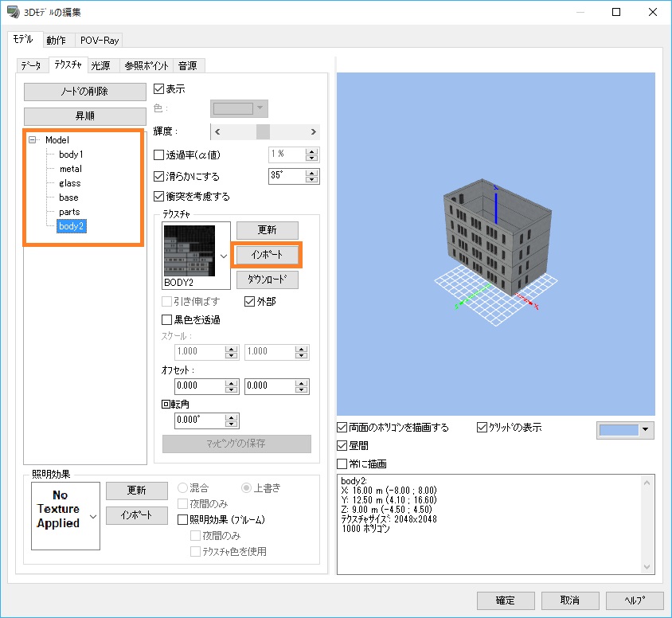Click the 照明効果 インポート button
This screenshot has height=618, width=672.
tap(137, 515)
